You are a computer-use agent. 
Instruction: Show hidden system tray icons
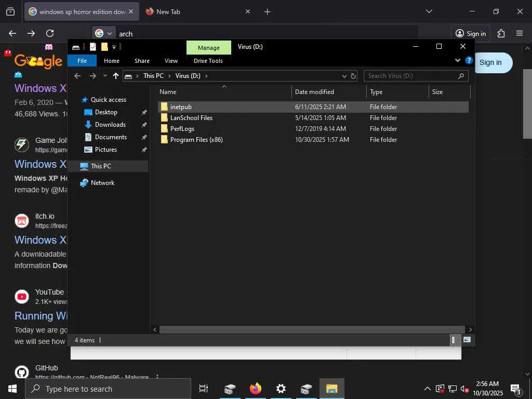pyautogui.click(x=428, y=389)
